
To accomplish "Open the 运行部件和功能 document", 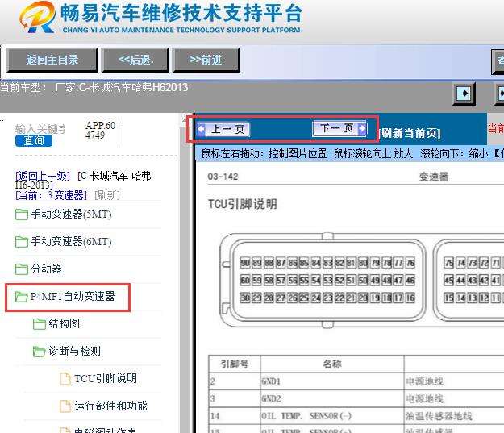I will tap(110, 406).
